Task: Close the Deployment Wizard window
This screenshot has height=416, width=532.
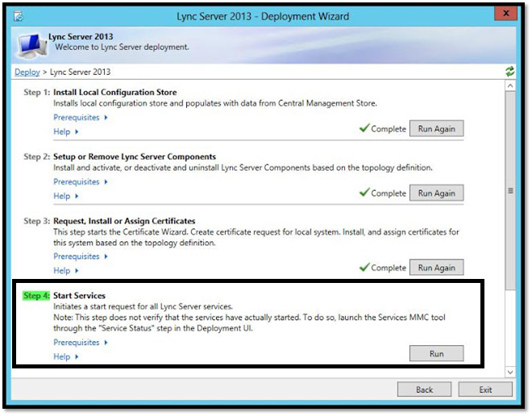Action: point(506,14)
